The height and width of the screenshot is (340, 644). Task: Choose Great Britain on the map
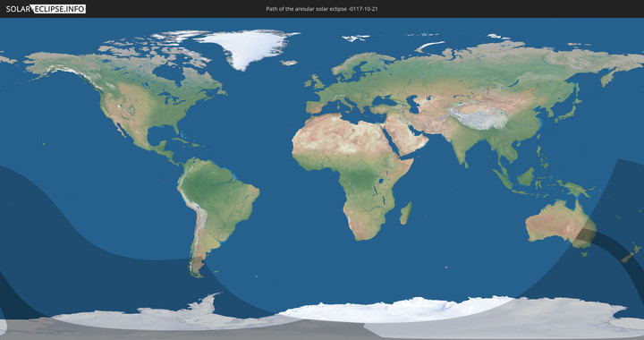tap(317, 81)
